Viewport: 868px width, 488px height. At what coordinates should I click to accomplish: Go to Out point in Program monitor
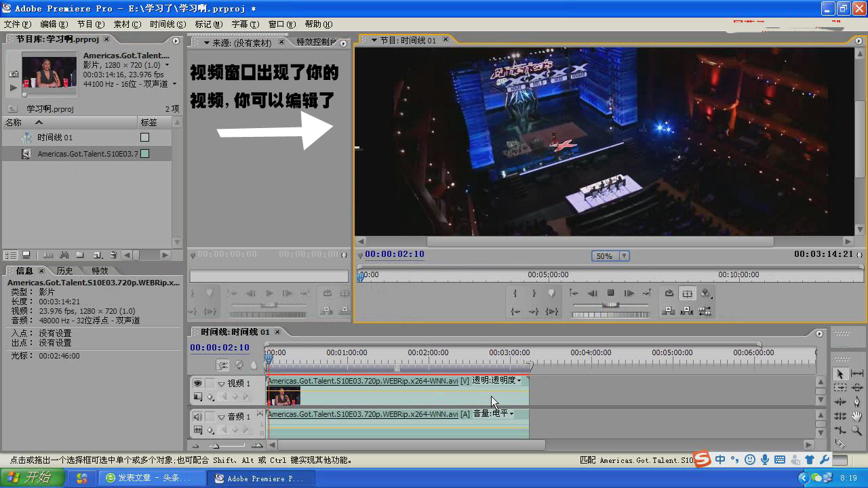[x=534, y=311]
